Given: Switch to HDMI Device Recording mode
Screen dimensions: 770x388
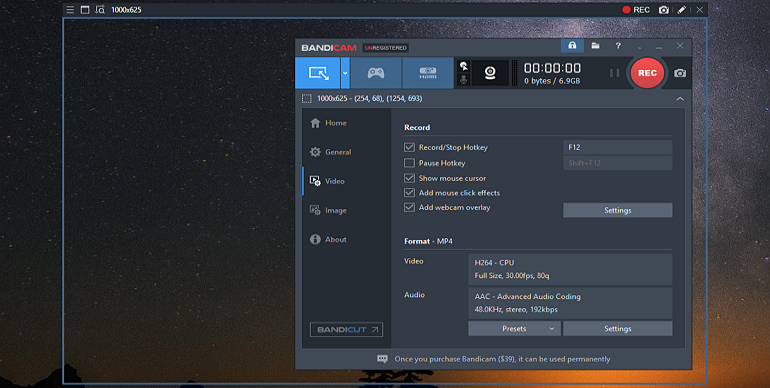Looking at the screenshot, I should click(x=428, y=73).
